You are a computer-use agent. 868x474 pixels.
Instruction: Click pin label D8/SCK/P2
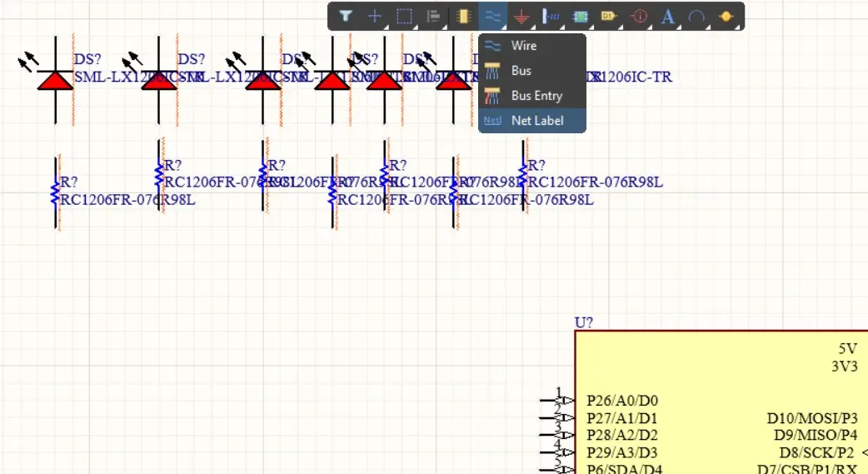pyautogui.click(x=816, y=453)
